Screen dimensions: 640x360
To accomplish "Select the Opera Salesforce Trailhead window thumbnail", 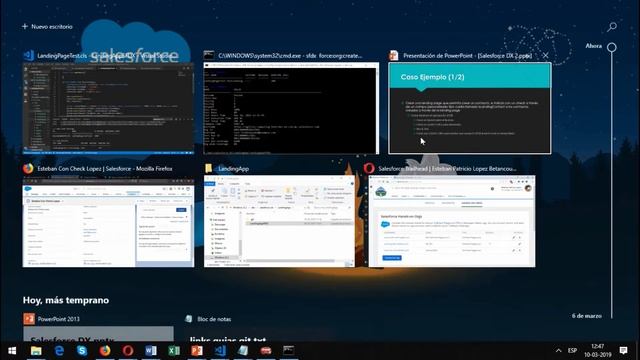I will [452, 221].
